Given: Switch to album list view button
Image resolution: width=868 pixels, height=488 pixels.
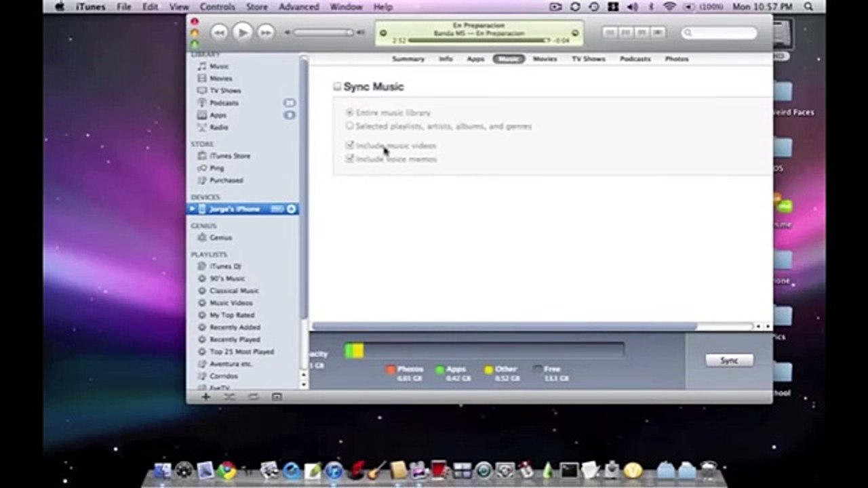Looking at the screenshot, I should coord(625,33).
